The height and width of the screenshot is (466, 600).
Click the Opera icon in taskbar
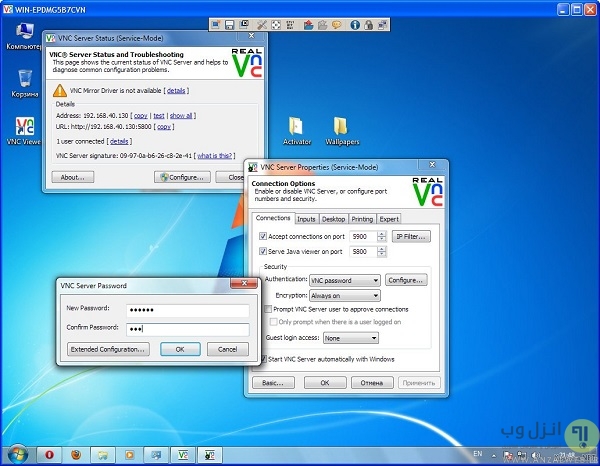coord(49,455)
